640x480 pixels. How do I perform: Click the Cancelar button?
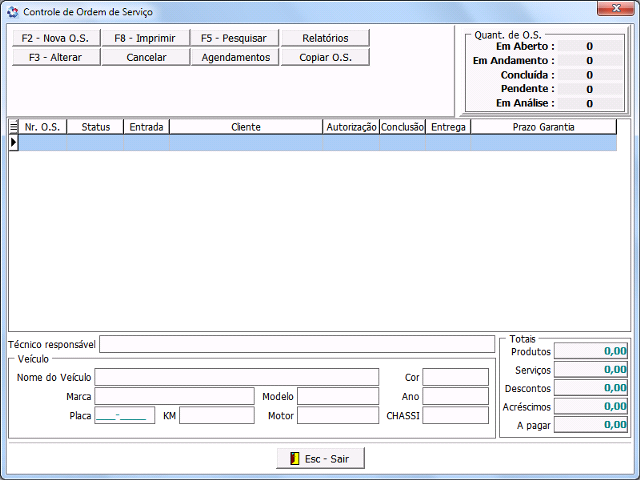pos(145,57)
